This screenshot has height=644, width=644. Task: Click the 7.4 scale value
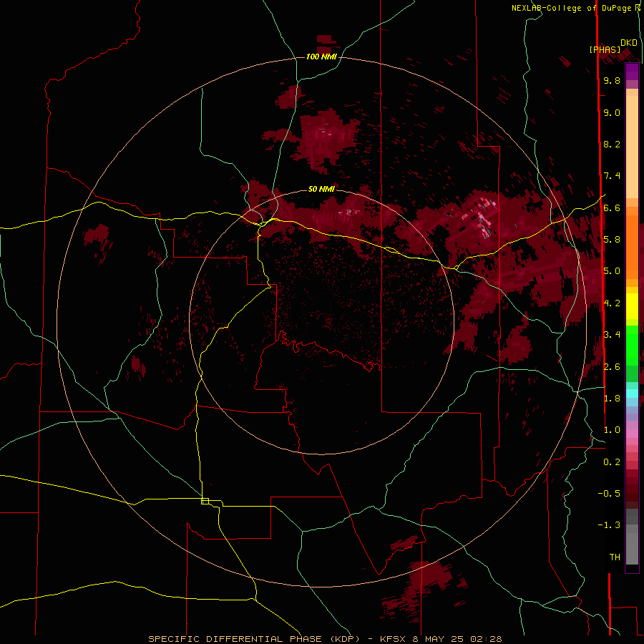tap(612, 176)
